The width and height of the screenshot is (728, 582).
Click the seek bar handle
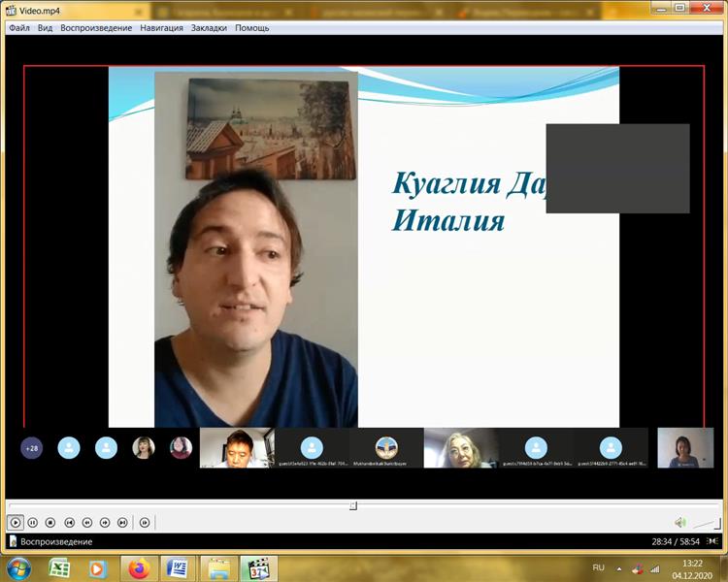[x=353, y=505]
